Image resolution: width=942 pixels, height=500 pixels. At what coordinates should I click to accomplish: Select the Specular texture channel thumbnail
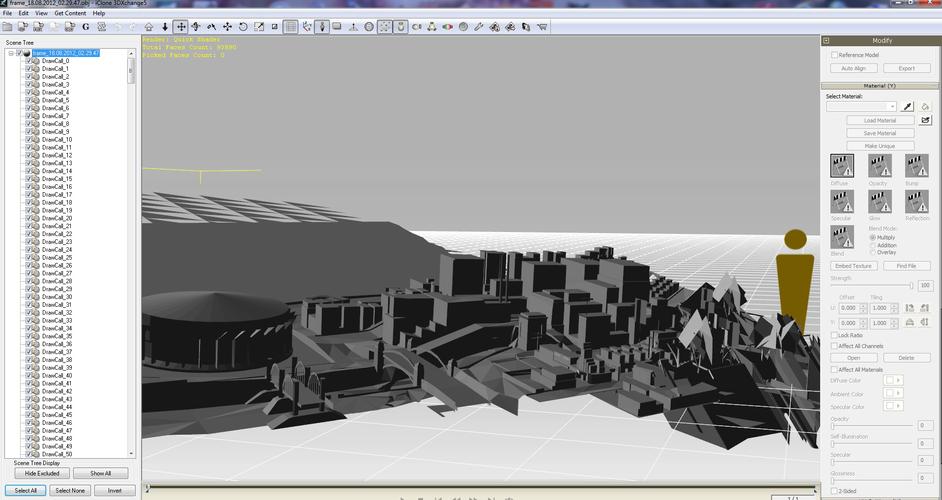pyautogui.click(x=842, y=201)
